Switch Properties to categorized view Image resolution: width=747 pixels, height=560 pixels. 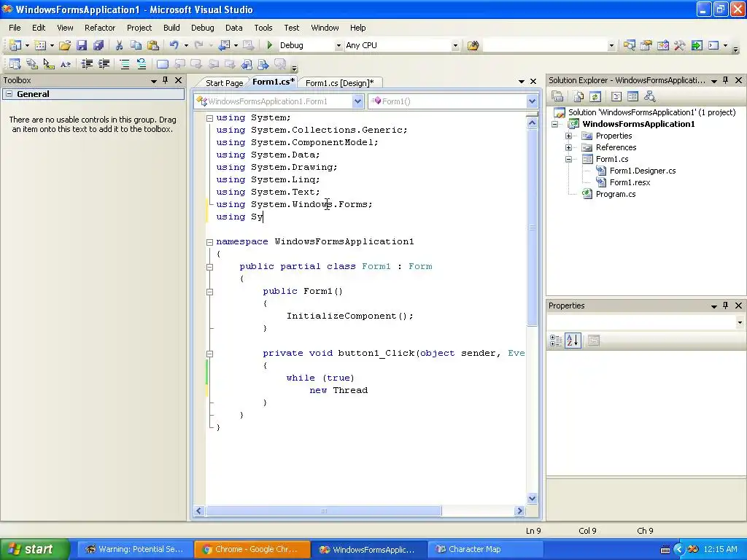pyautogui.click(x=555, y=341)
